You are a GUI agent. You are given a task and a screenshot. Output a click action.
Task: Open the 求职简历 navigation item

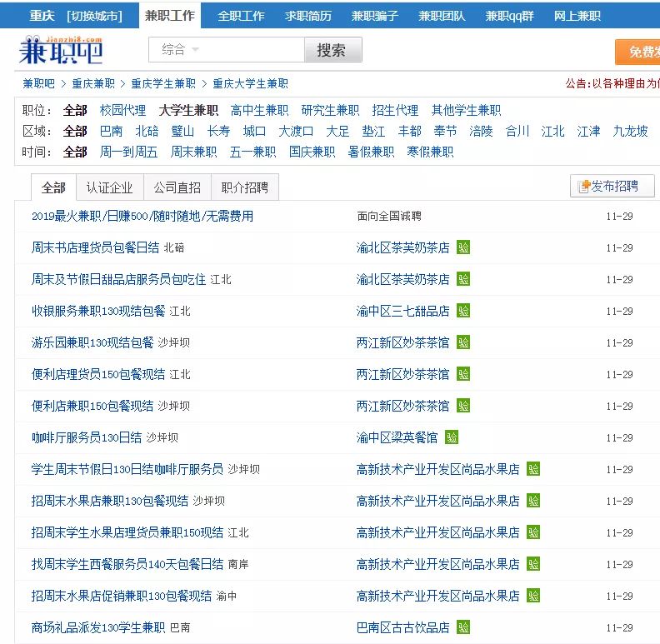point(308,16)
